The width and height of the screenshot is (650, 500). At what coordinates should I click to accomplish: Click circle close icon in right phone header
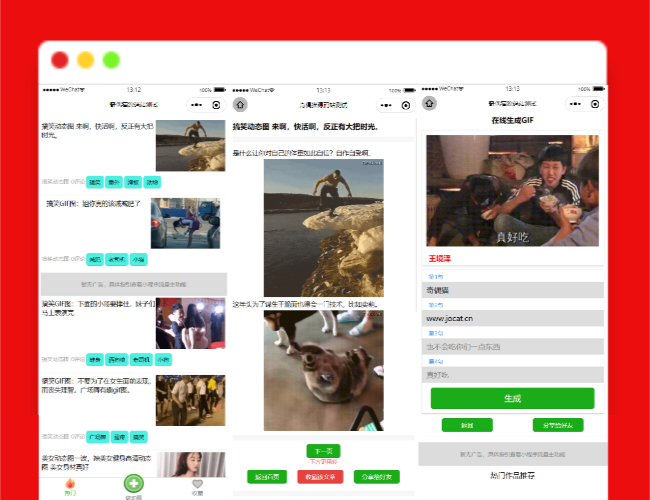(595, 104)
